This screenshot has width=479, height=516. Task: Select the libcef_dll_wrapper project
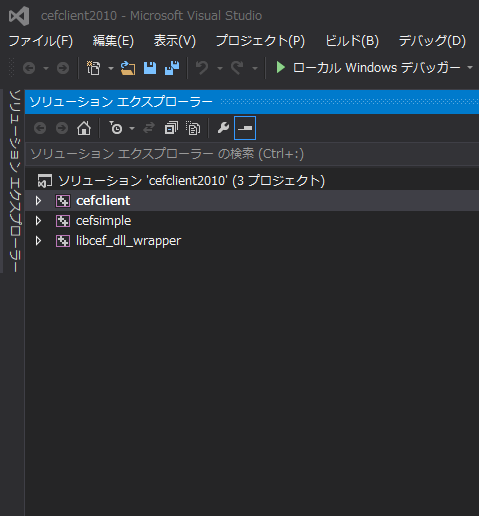pyautogui.click(x=128, y=241)
